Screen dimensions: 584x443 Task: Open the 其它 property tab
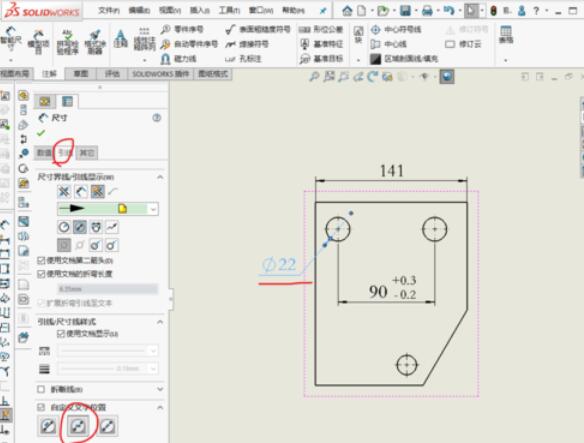click(87, 152)
